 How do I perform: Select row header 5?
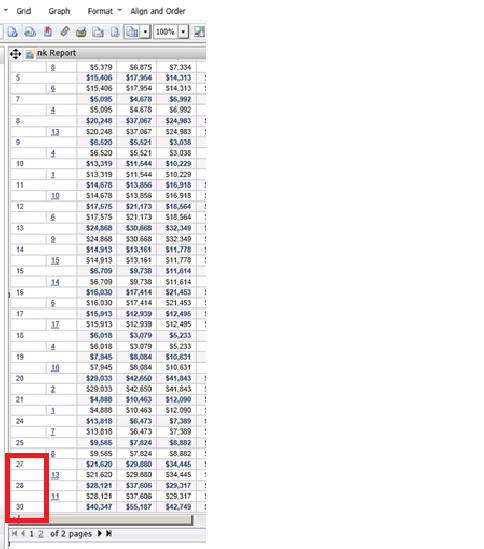pos(18,78)
